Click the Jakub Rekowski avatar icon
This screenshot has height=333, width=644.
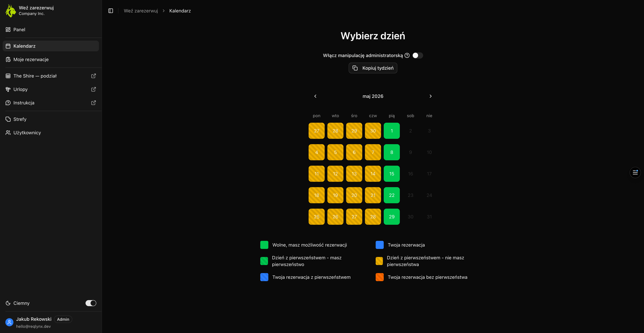pyautogui.click(x=9, y=322)
